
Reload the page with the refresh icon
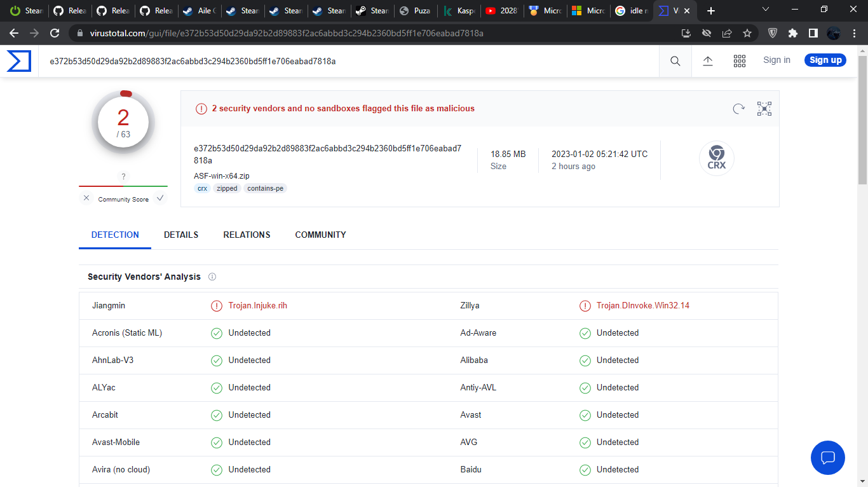coord(55,33)
